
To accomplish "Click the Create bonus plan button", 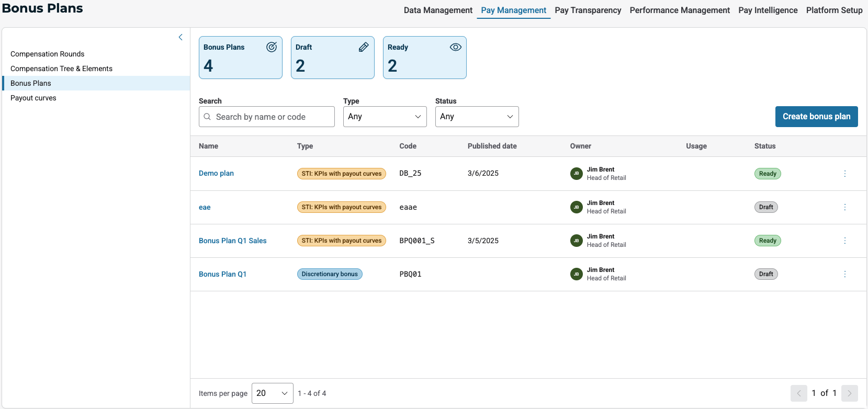I will [x=816, y=117].
